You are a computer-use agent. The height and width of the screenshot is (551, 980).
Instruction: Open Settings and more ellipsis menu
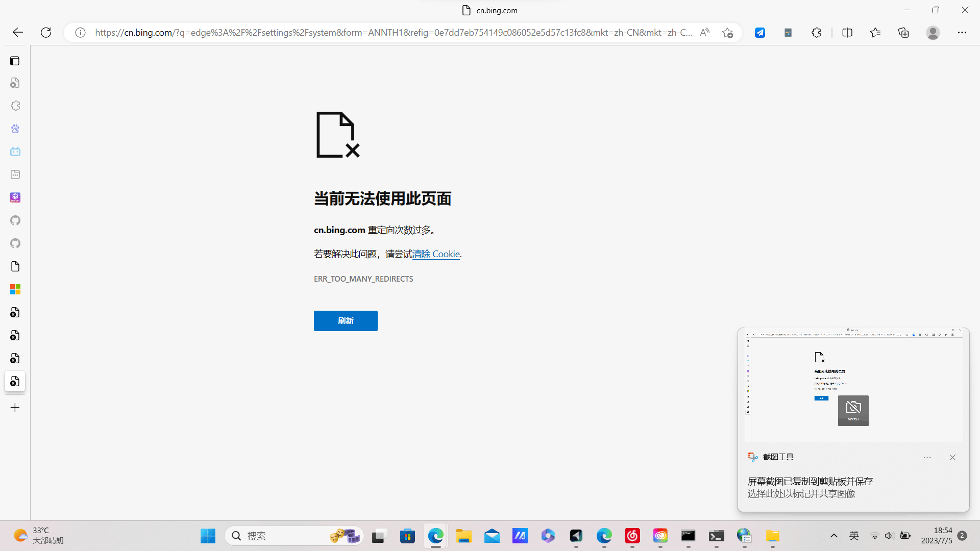(962, 33)
